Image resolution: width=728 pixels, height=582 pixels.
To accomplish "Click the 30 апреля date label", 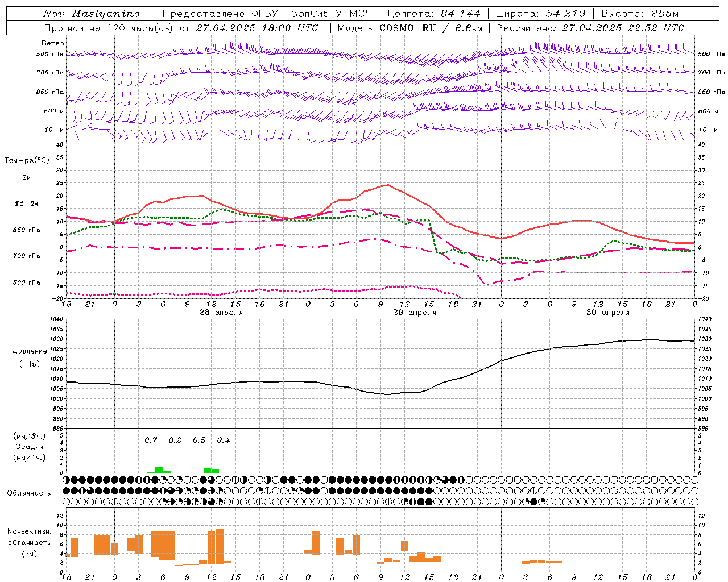I will (x=608, y=313).
